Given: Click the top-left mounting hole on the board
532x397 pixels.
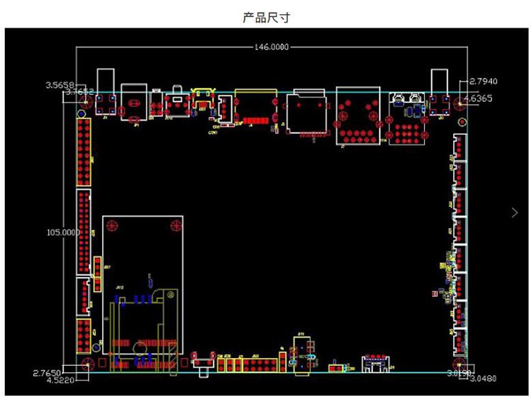Looking at the screenshot, I should point(85,101).
